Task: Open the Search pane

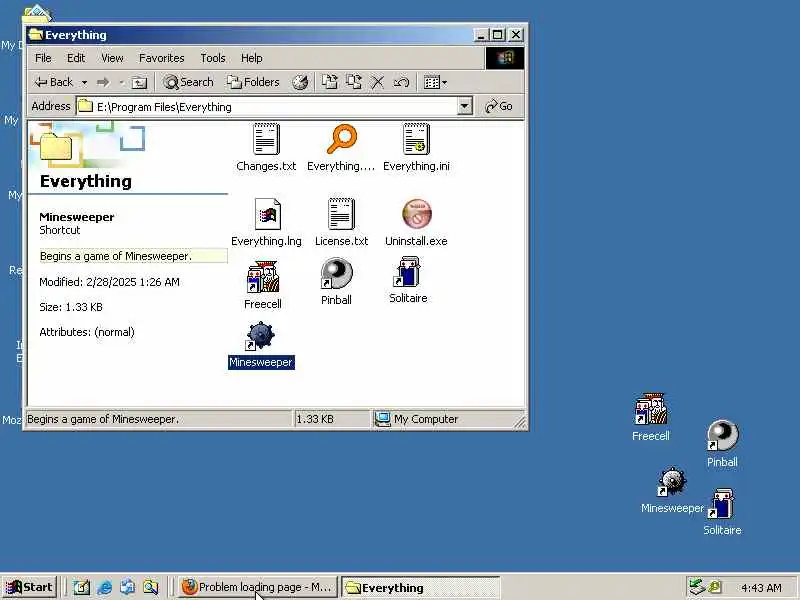Action: tap(188, 82)
